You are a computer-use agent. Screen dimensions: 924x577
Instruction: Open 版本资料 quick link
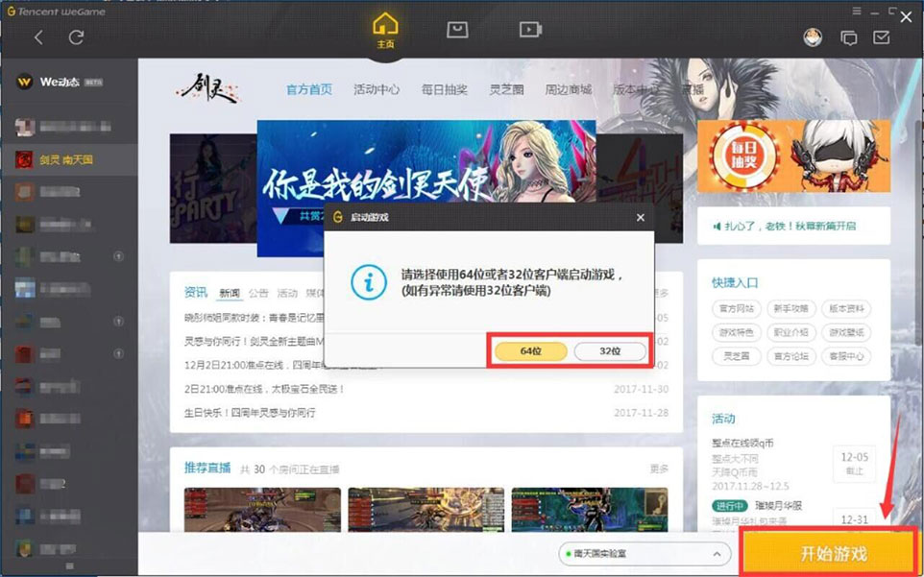click(x=846, y=308)
